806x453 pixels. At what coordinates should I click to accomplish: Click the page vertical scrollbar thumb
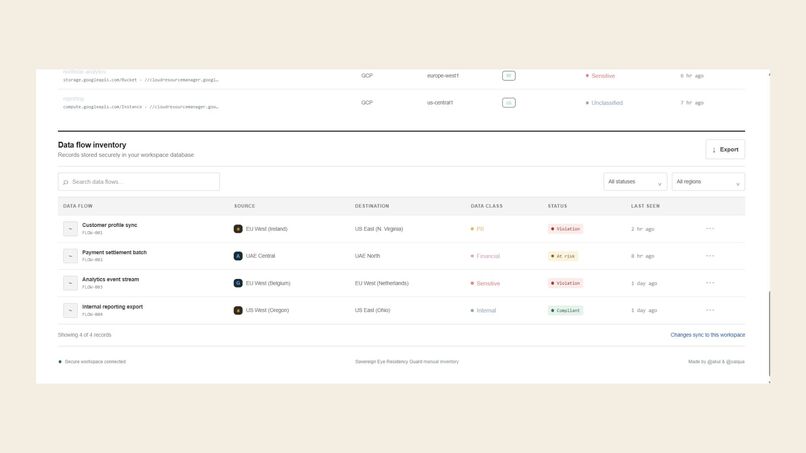(769, 334)
